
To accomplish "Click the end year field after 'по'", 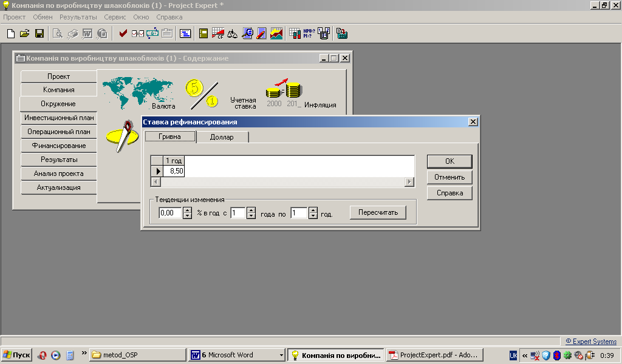I will (299, 213).
